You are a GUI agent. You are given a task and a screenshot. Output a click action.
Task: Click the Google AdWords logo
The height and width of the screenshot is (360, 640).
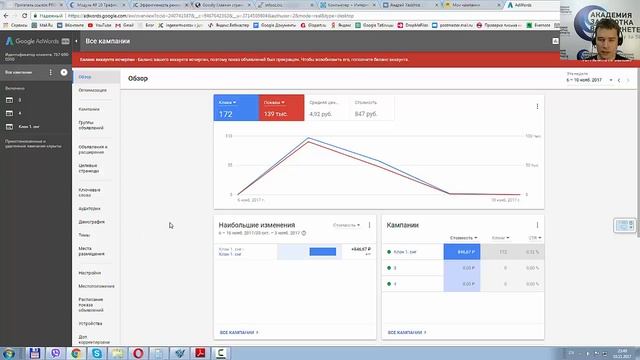37,41
